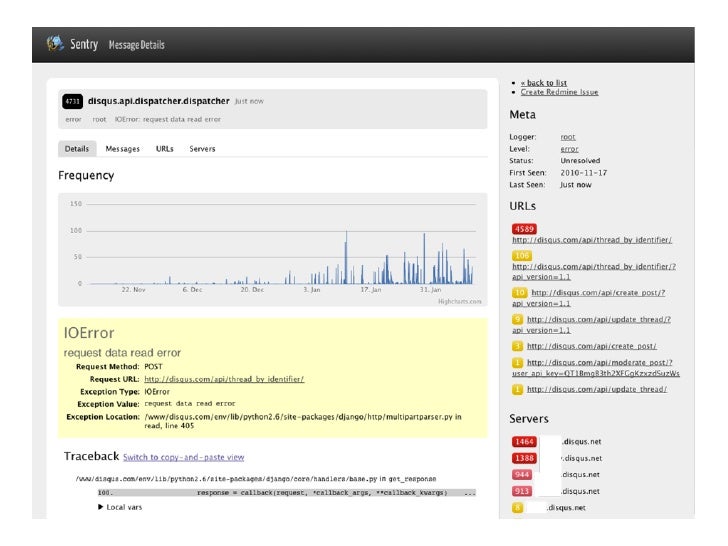Screen dimensions: 728x546
Task: Click the 4731 event count badge
Action: [x=72, y=101]
